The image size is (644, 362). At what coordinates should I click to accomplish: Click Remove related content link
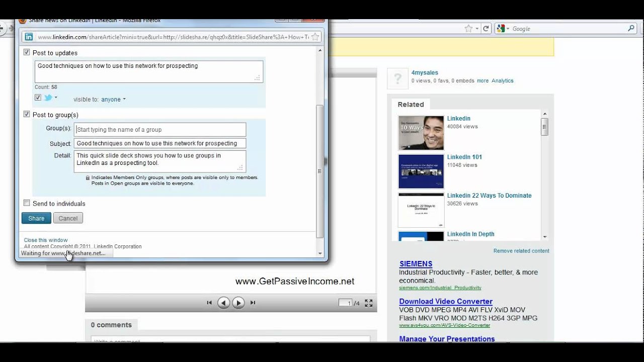click(521, 251)
